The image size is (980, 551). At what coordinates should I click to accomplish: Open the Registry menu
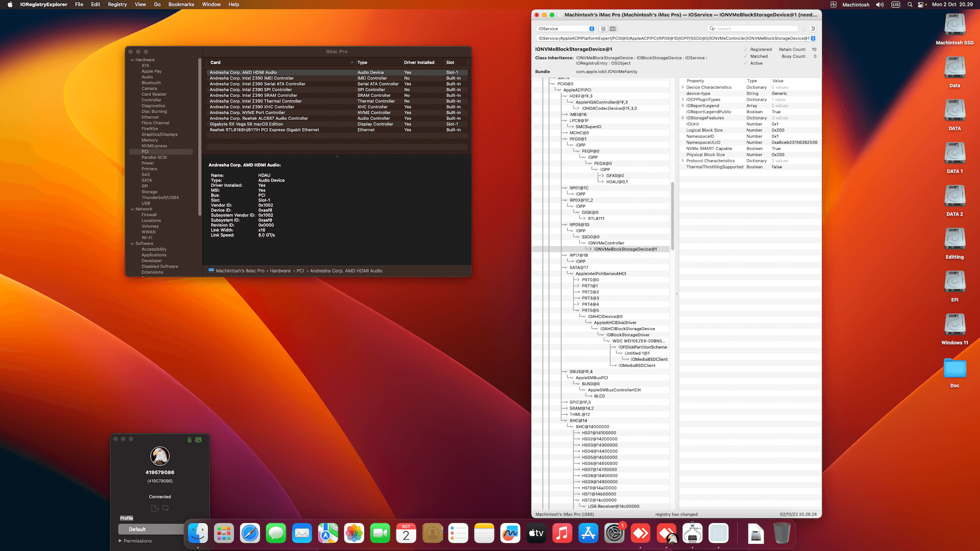117,5
